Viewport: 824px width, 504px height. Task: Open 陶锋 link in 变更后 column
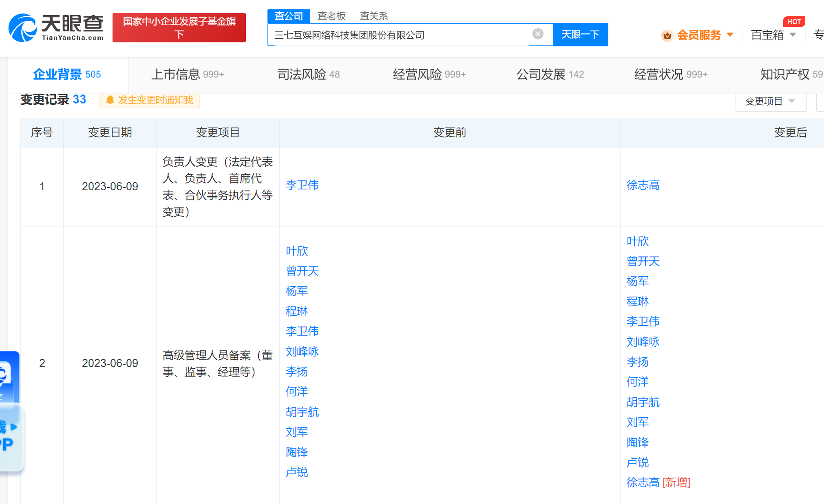(x=638, y=442)
